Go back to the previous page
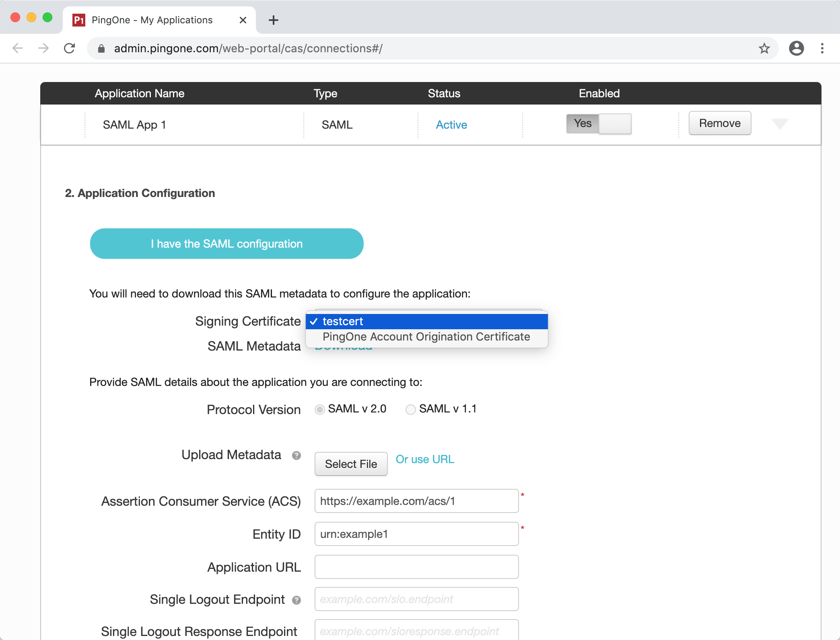This screenshot has height=640, width=840. tap(18, 48)
